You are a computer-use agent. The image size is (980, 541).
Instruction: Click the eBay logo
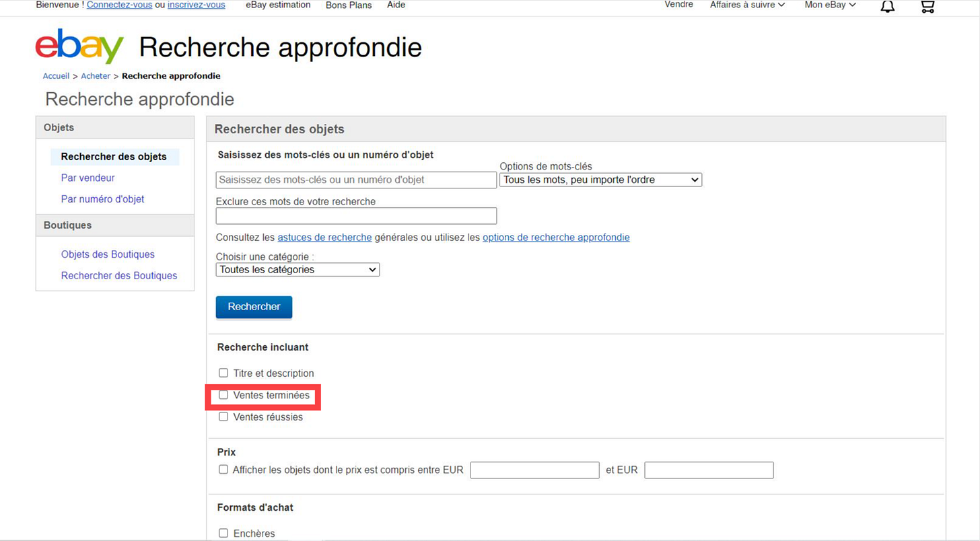[x=79, y=46]
